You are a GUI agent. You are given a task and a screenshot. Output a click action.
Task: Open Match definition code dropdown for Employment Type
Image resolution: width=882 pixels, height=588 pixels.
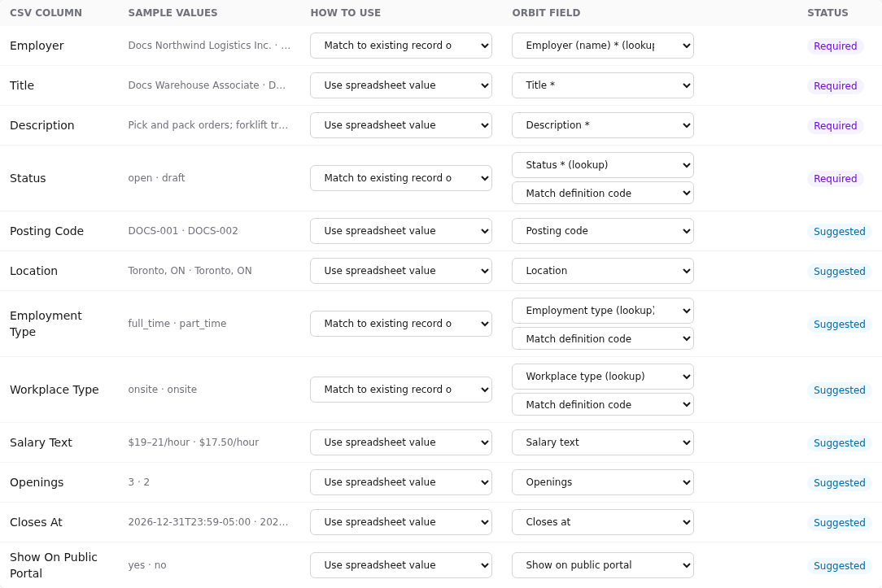(x=602, y=338)
